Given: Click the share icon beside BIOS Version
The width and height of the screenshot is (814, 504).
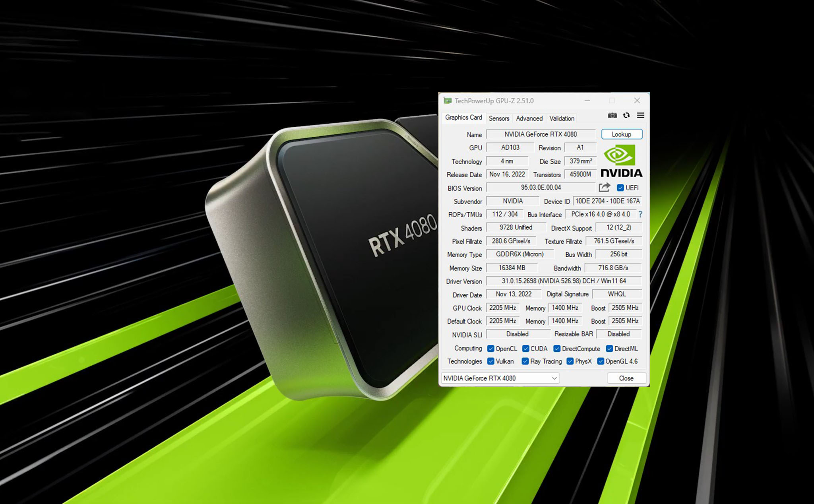Looking at the screenshot, I should tap(605, 187).
